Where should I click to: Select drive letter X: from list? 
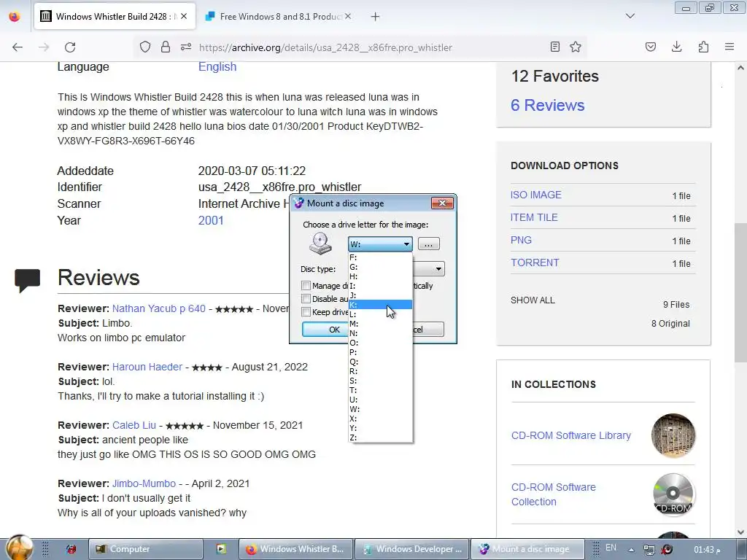point(380,419)
